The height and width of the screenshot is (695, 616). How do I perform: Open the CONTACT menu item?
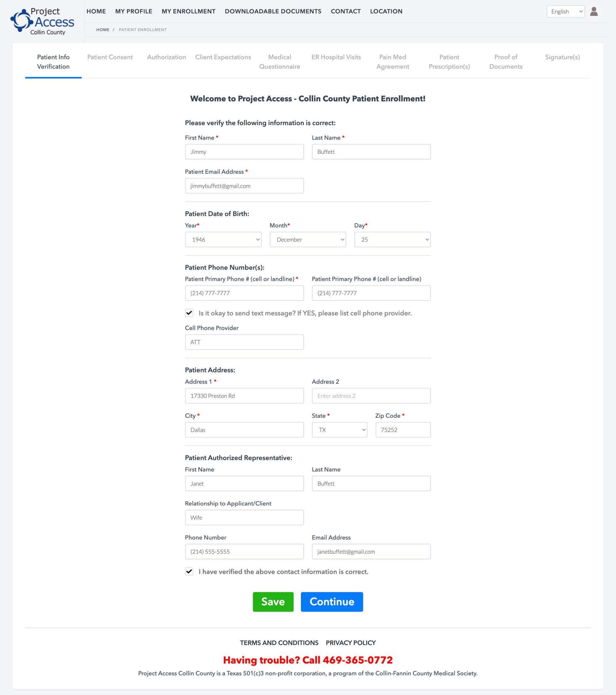point(346,11)
